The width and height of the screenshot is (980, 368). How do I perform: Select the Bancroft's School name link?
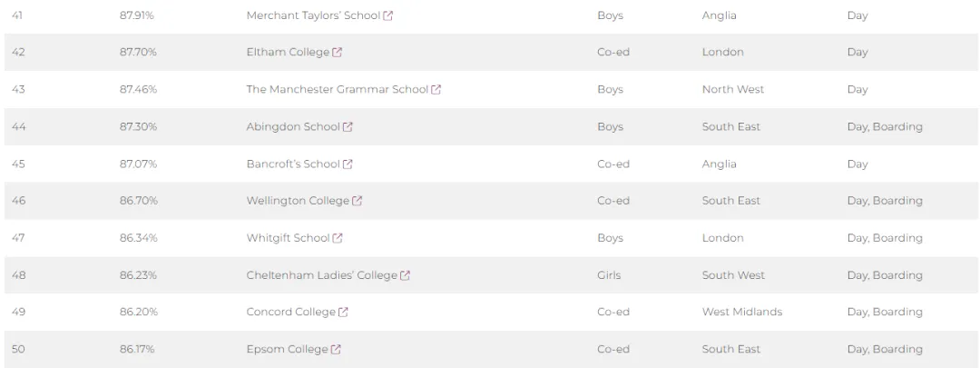[293, 164]
